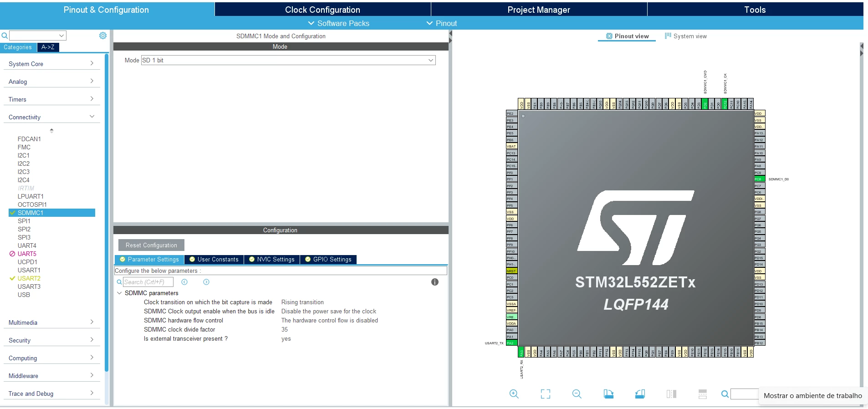Select USART2 in the Connectivity list
Viewport: 868px width, 409px height.
(29, 278)
